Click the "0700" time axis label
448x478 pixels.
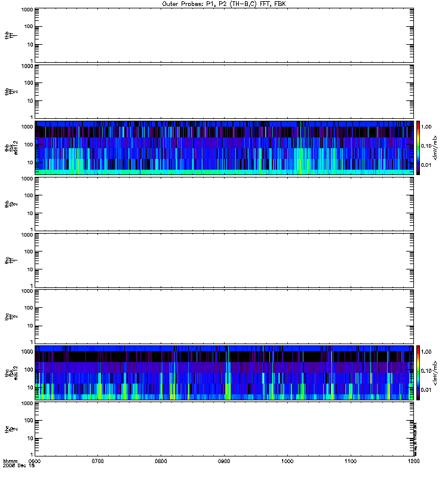(x=98, y=461)
